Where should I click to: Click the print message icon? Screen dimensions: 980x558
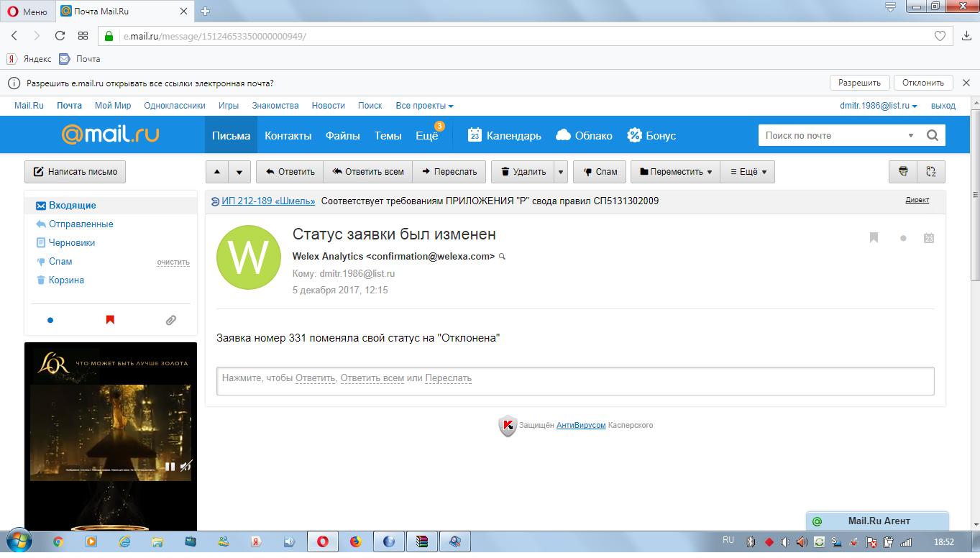coord(903,172)
